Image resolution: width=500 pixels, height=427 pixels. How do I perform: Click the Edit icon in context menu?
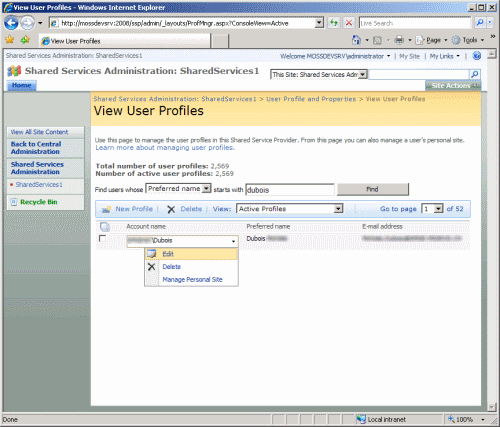click(152, 254)
